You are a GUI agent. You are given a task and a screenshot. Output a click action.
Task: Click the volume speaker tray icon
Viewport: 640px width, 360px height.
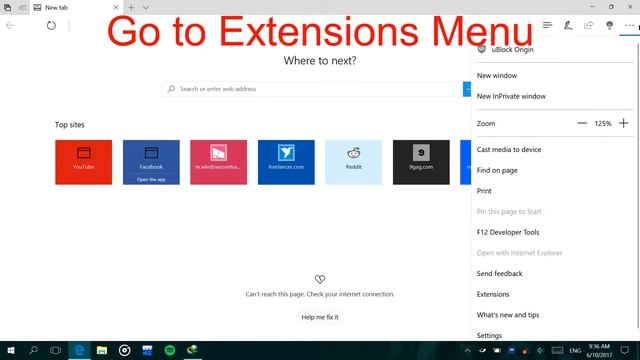(540, 351)
